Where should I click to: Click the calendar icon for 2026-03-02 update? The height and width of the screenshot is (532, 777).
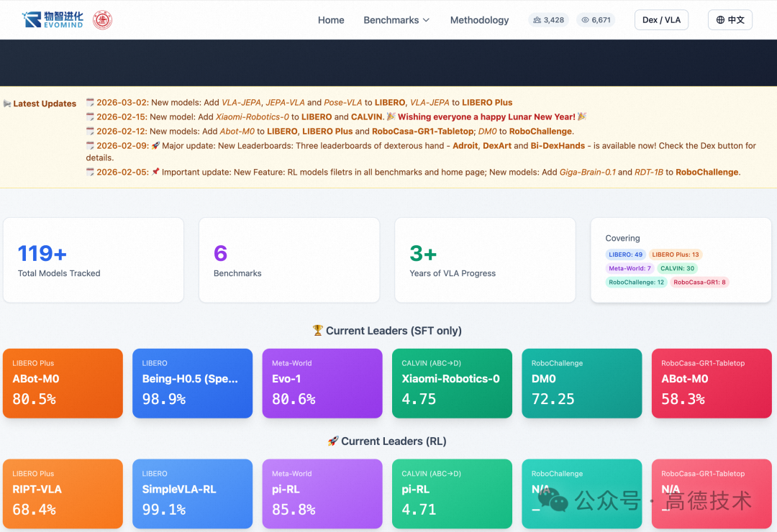[90, 103]
